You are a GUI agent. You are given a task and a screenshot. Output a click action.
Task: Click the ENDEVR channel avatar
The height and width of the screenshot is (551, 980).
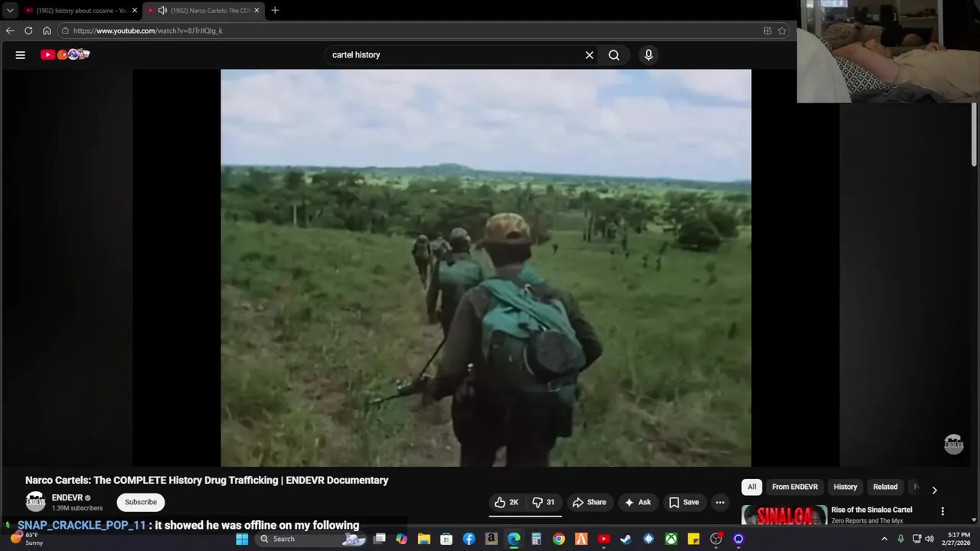36,502
